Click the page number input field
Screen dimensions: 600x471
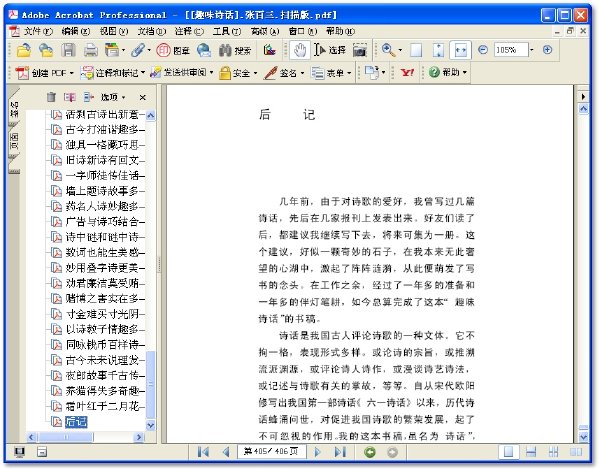(272, 452)
